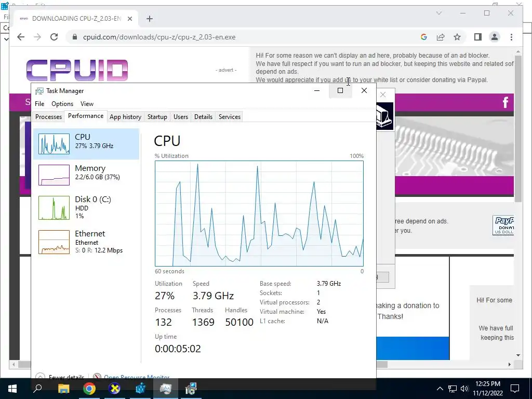
Task: Click the CPUID logo
Action: coord(77,70)
